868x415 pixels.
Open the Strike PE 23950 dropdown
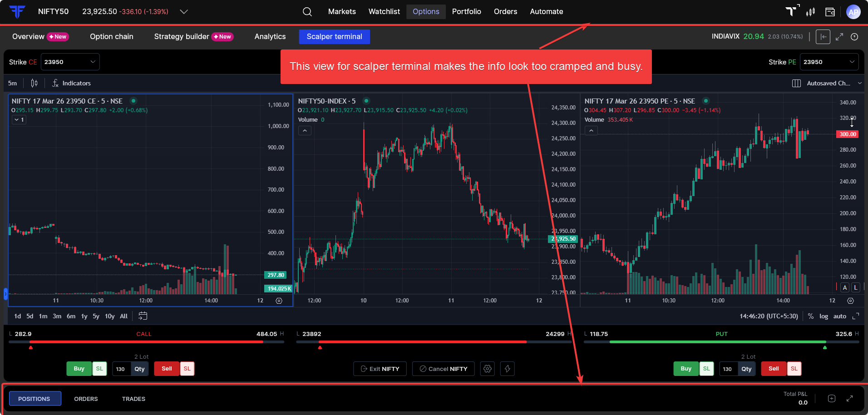[829, 62]
